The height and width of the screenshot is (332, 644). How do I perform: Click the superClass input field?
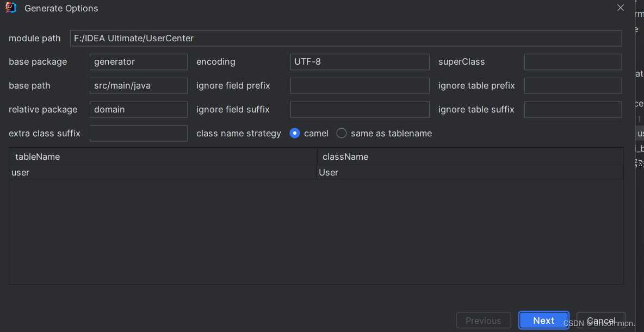click(x=573, y=62)
